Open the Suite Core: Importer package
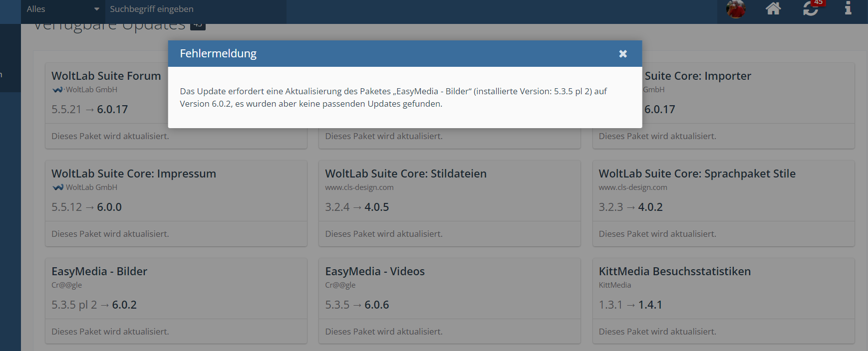The image size is (868, 351). click(x=697, y=76)
